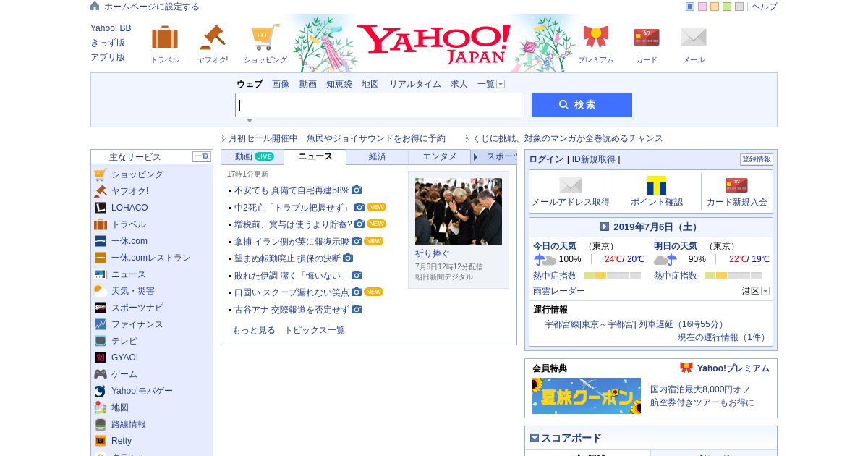
Task: Expand the small arrow below the search box
Action: [250, 121]
